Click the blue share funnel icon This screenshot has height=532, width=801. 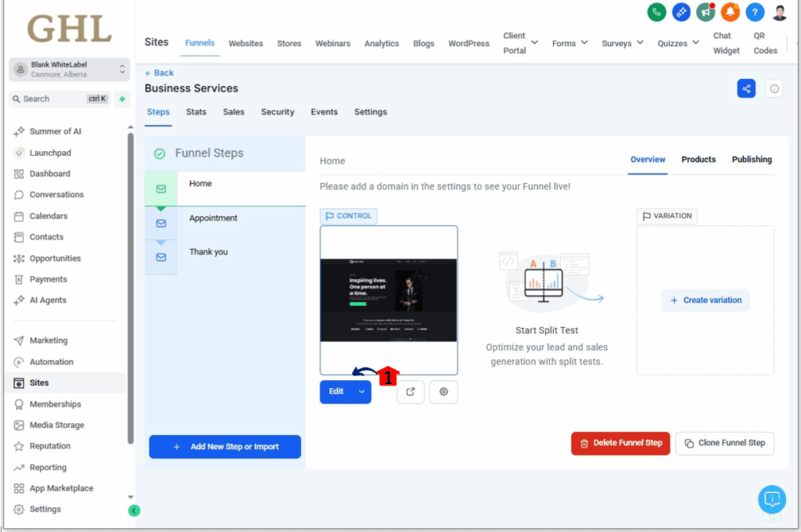pyautogui.click(x=745, y=89)
